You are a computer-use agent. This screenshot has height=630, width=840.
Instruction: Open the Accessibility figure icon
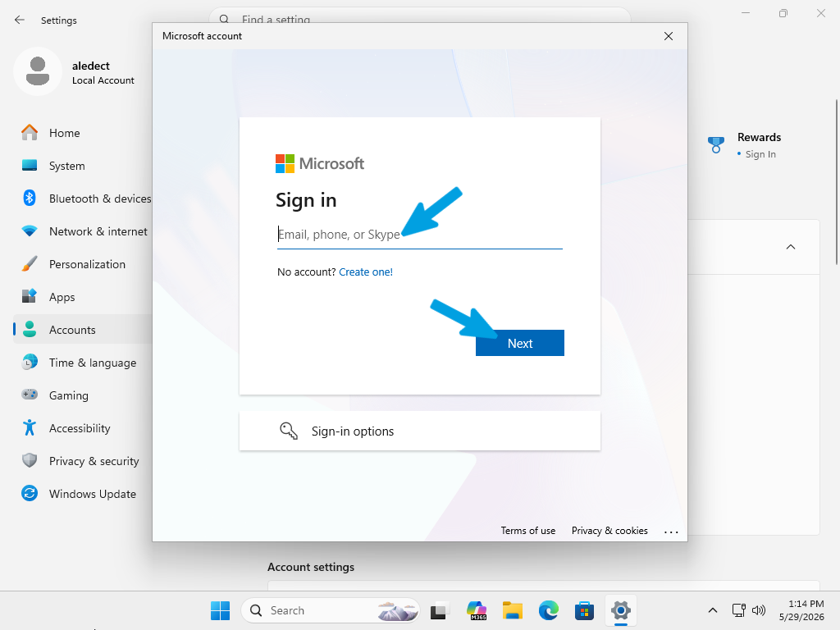tap(30, 428)
